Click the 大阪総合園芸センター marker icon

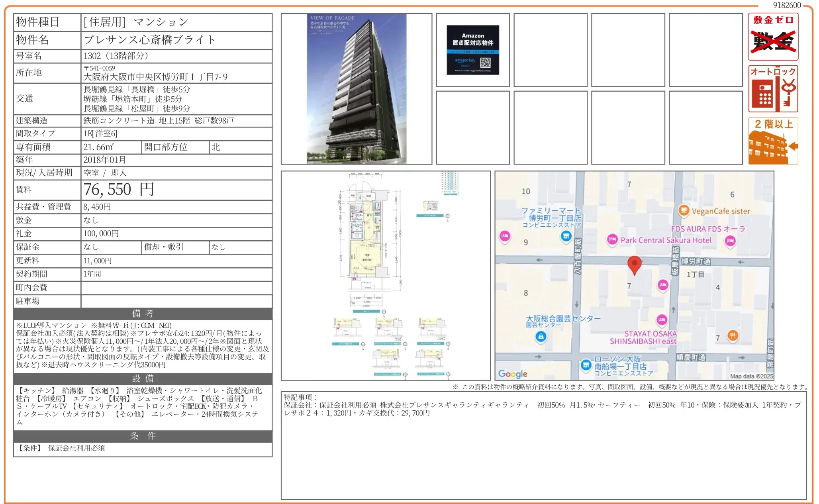click(541, 337)
